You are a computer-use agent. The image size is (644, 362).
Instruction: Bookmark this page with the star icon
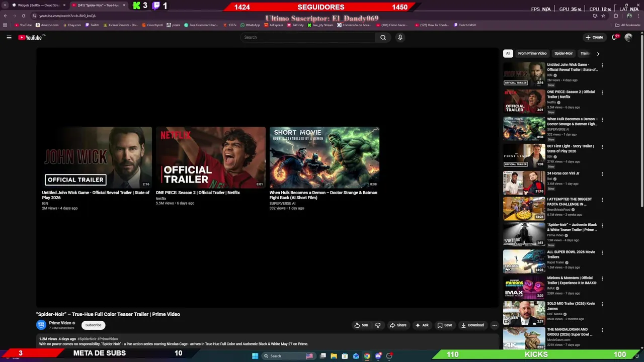click(x=603, y=16)
